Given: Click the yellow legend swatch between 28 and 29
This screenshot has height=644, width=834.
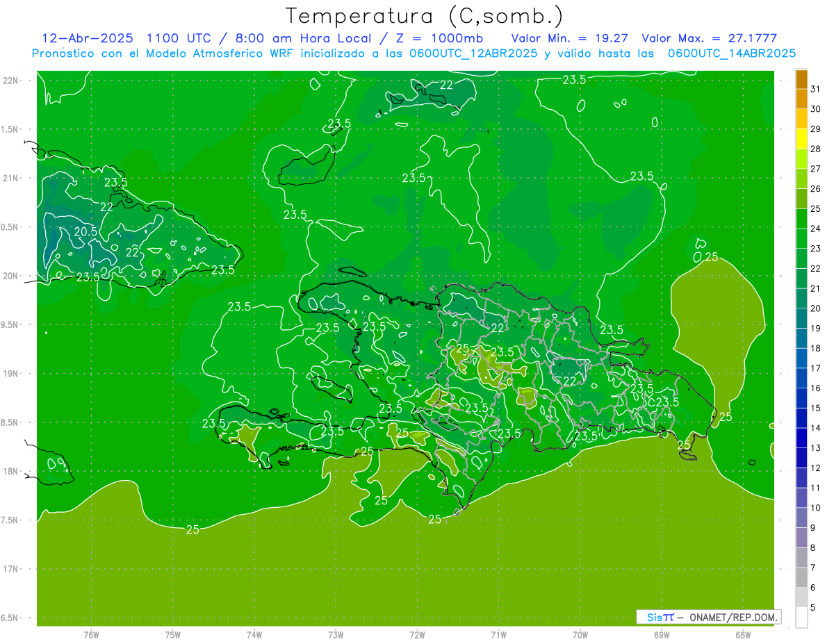Looking at the screenshot, I should [x=801, y=139].
